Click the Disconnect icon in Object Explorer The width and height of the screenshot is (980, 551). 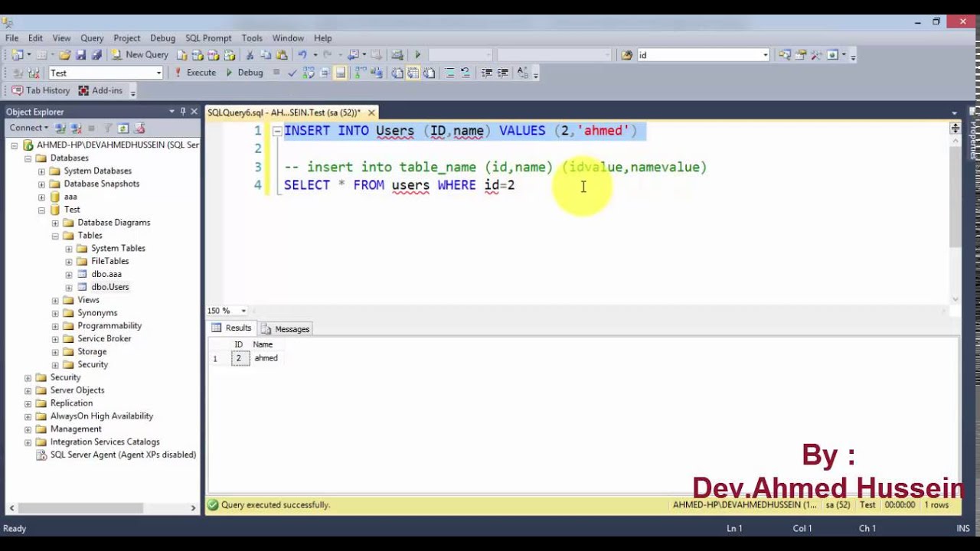click(76, 129)
